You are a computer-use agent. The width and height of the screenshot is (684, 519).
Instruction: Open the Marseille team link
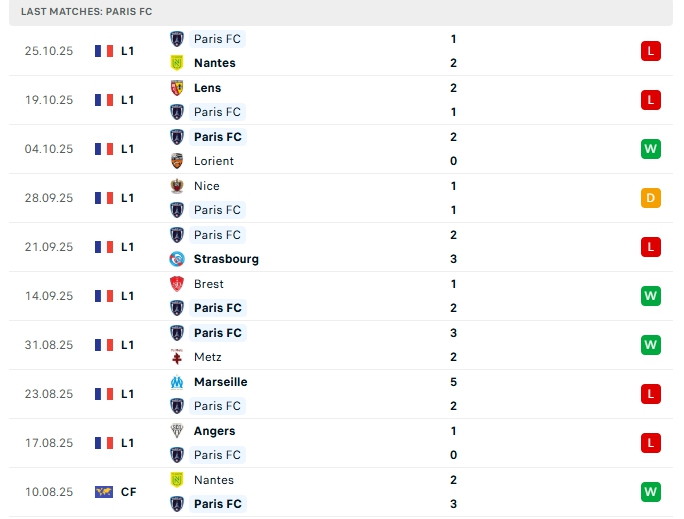point(220,382)
